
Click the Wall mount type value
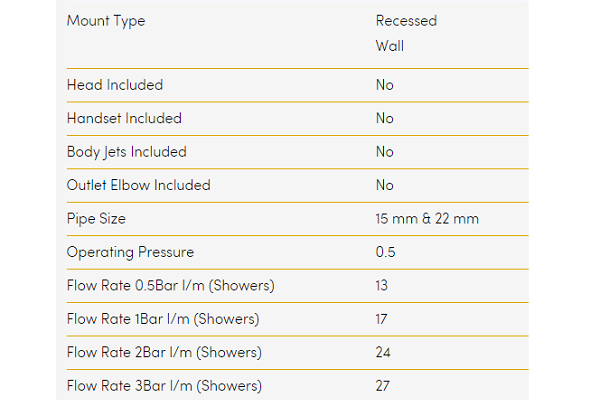point(390,46)
